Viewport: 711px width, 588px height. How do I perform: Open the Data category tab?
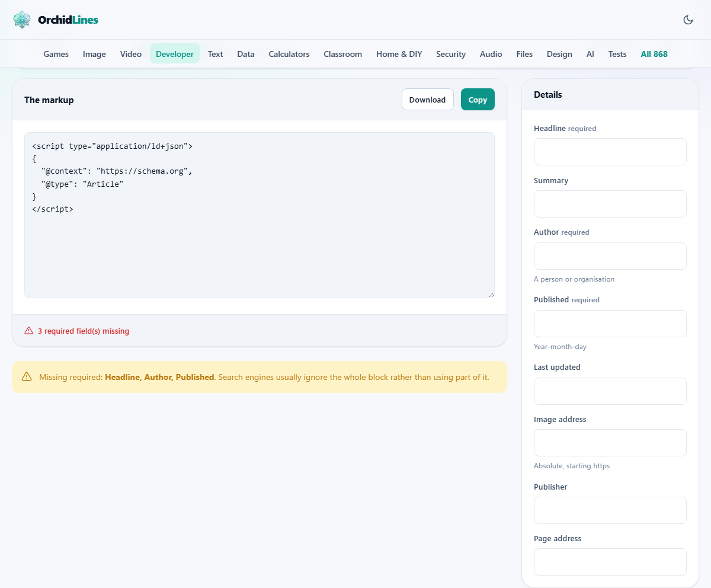click(246, 54)
